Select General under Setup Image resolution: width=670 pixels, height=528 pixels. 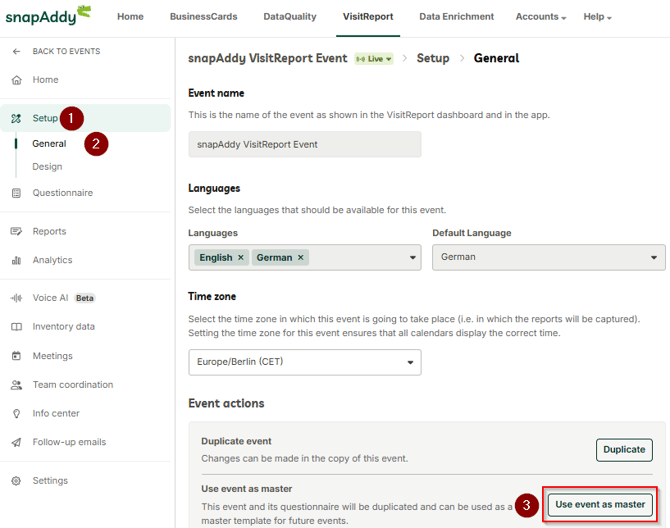point(49,144)
